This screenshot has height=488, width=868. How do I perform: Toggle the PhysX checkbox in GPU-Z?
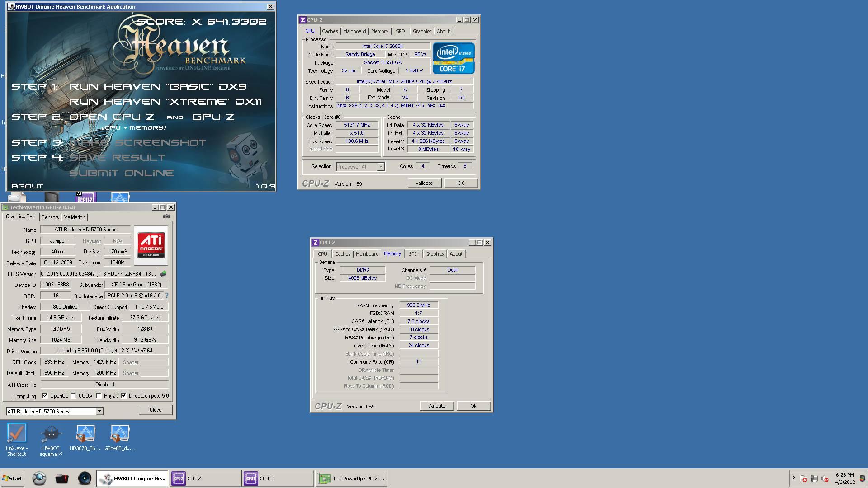click(x=99, y=395)
